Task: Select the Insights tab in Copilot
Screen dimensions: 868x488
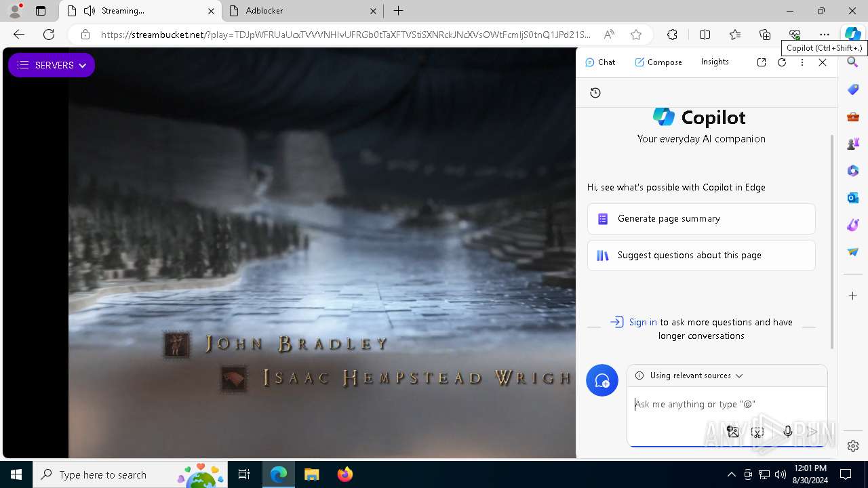Action: 715,62
